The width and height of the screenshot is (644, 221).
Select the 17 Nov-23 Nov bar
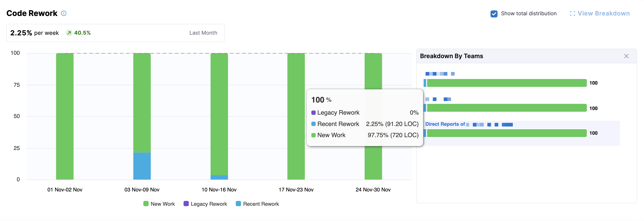296,116
